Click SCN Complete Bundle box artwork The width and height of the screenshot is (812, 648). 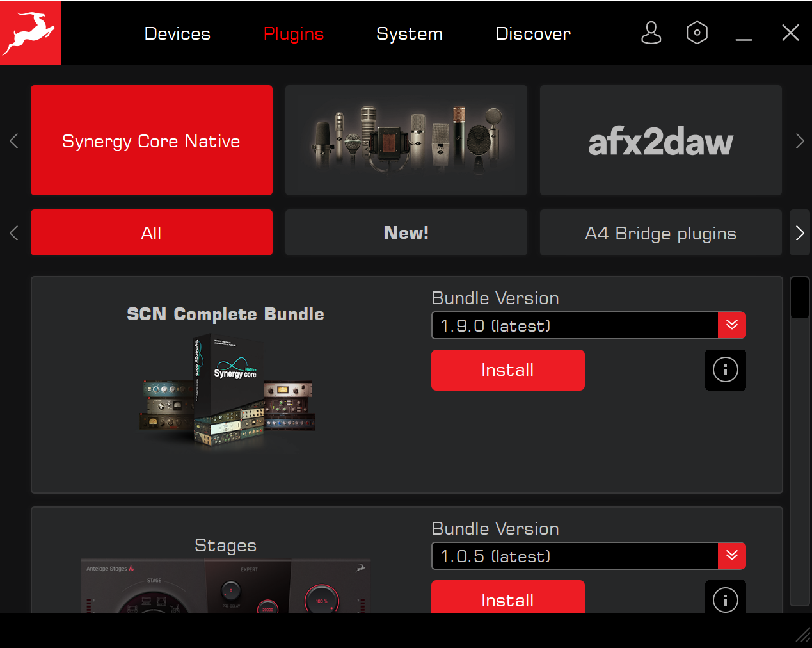coord(227,392)
